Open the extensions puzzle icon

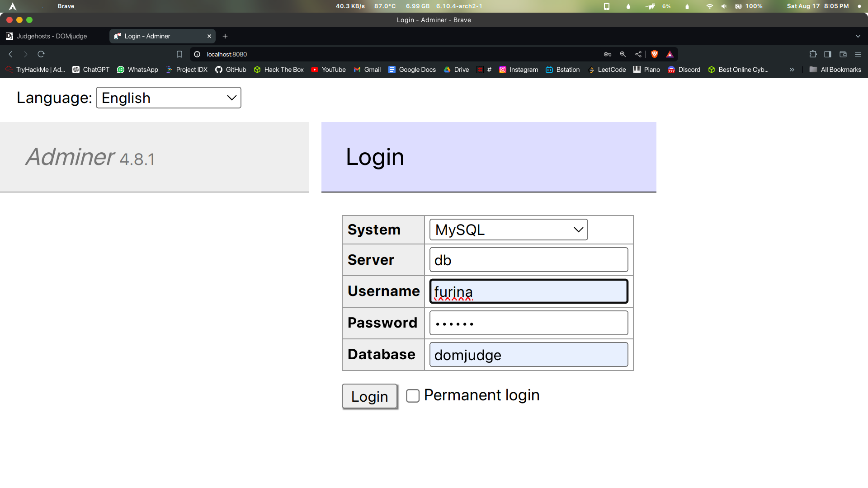point(813,54)
